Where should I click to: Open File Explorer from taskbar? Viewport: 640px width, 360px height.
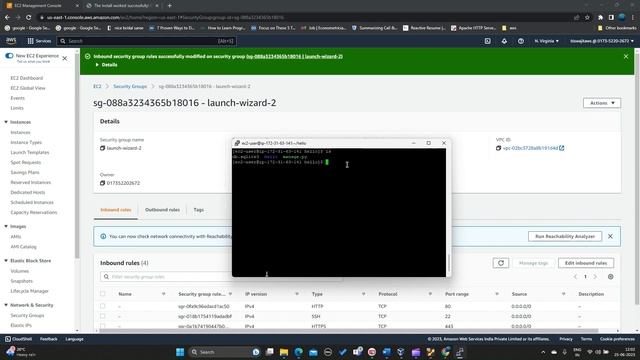[x=284, y=352]
